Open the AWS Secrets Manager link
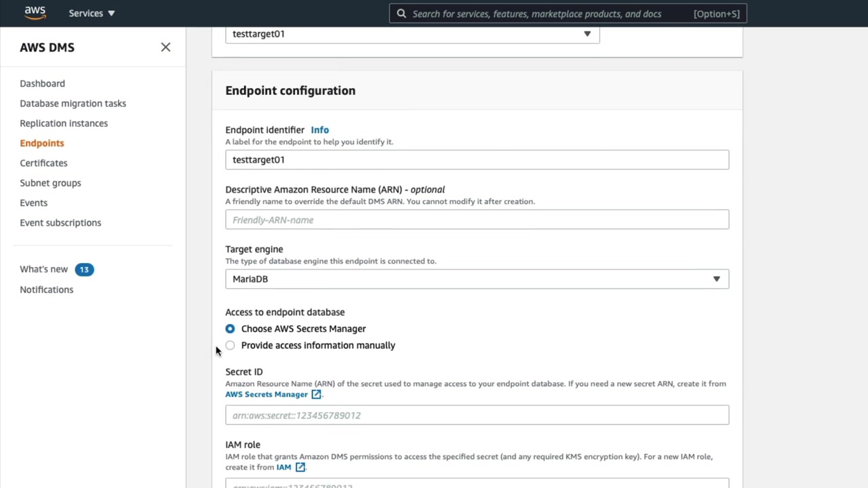This screenshot has width=868, height=488. pos(267,394)
